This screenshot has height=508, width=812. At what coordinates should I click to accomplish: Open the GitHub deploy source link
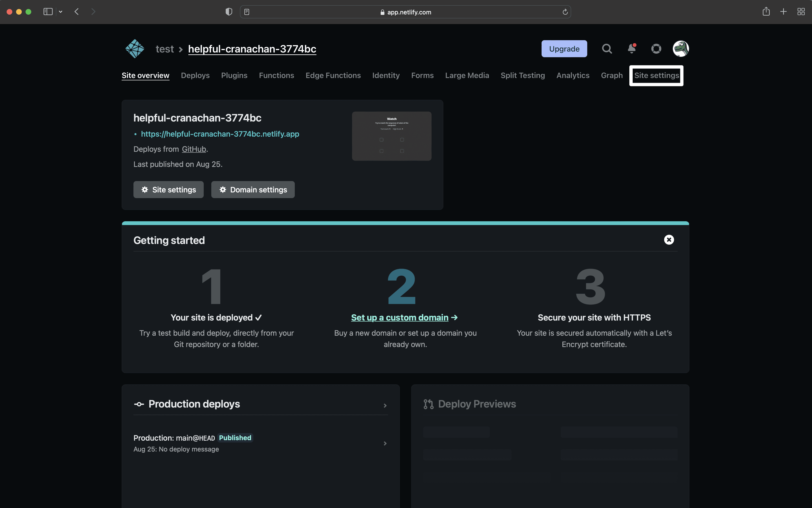[x=194, y=149]
